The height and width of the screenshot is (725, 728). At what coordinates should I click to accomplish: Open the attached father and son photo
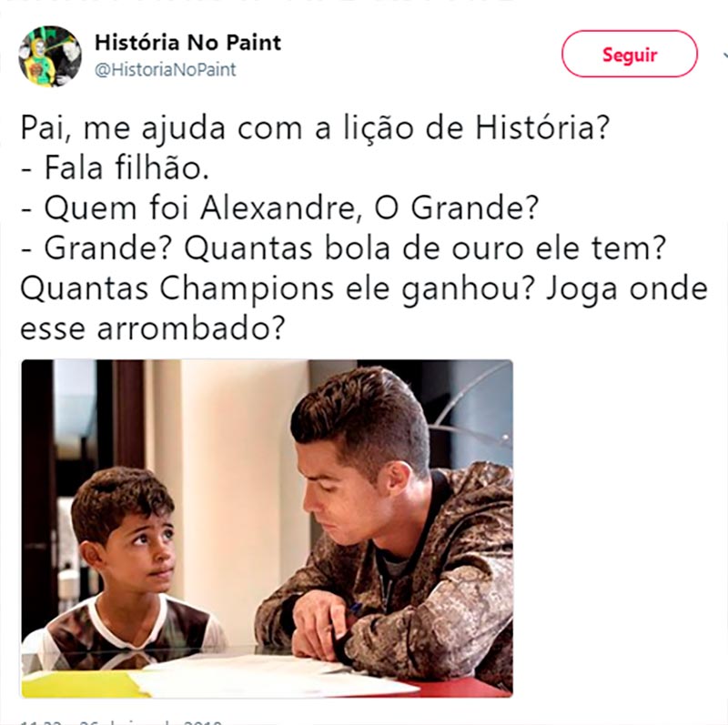[267, 529]
